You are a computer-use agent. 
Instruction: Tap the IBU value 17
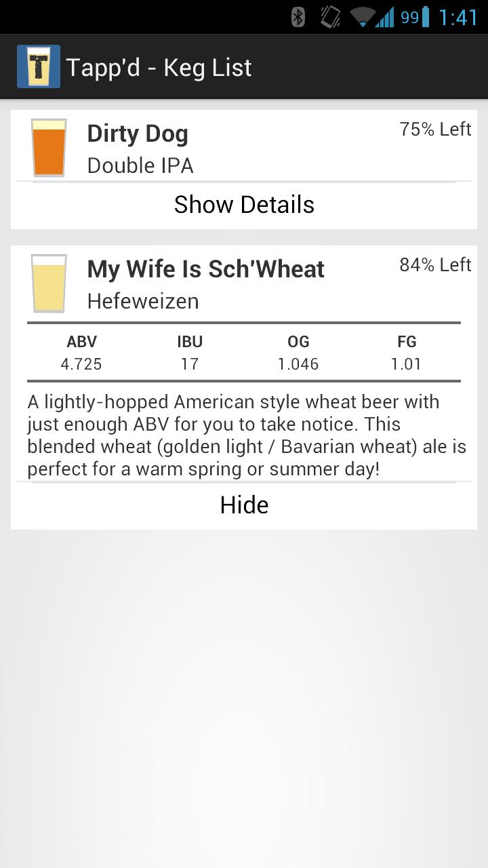click(190, 364)
